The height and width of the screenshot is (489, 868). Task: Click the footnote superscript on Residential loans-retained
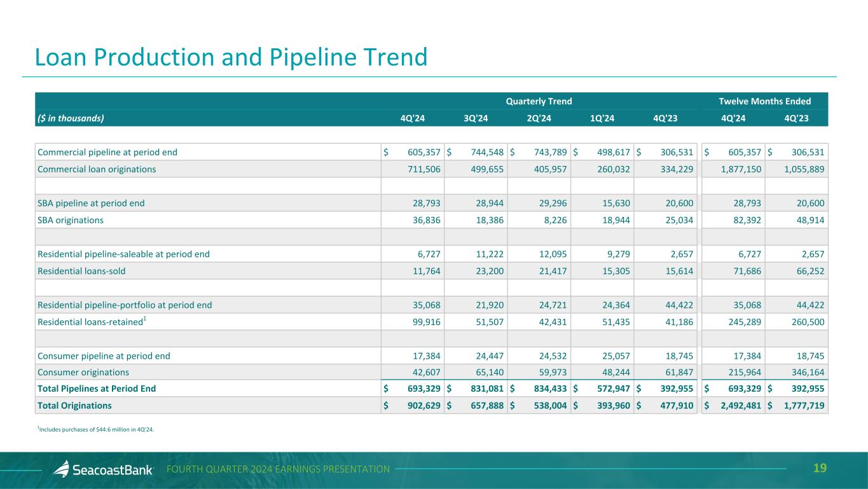[144, 318]
